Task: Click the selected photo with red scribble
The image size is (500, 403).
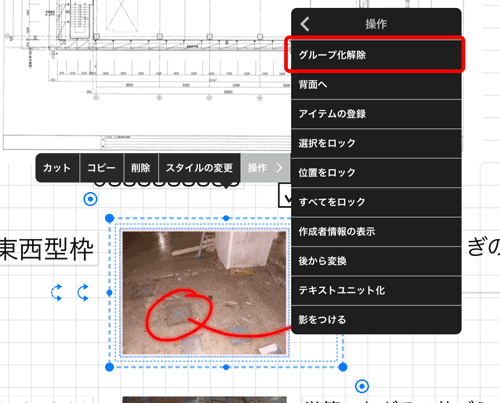Action: 204,293
